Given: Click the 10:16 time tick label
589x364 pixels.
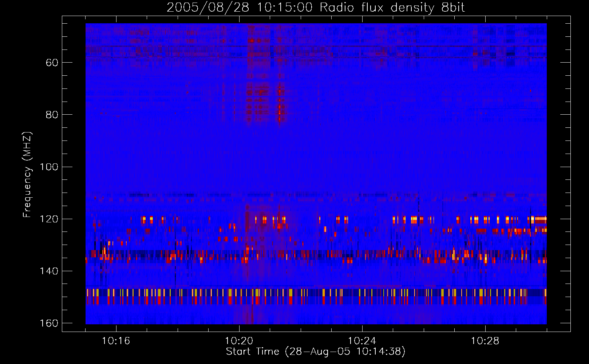Looking at the screenshot, I should 116,341.
